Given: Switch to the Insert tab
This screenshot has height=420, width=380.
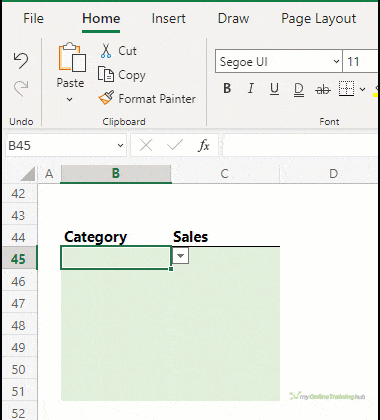Looking at the screenshot, I should click(x=168, y=18).
